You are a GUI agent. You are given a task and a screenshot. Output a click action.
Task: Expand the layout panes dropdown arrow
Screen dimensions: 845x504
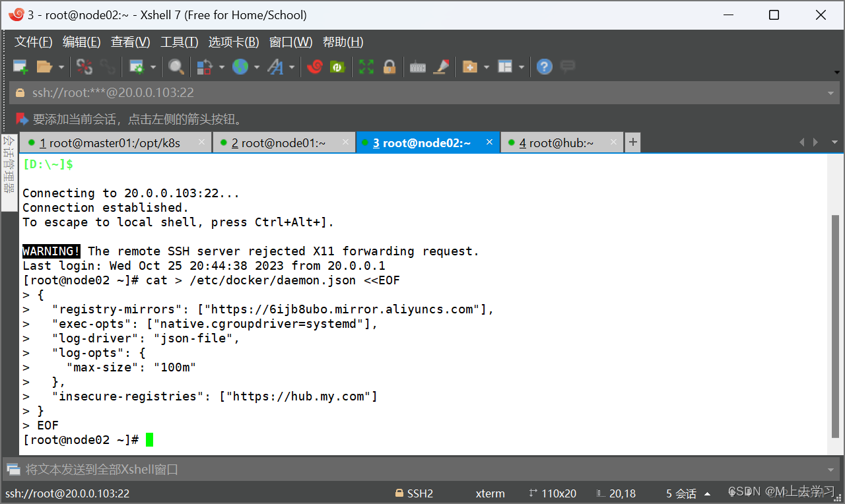(x=522, y=67)
